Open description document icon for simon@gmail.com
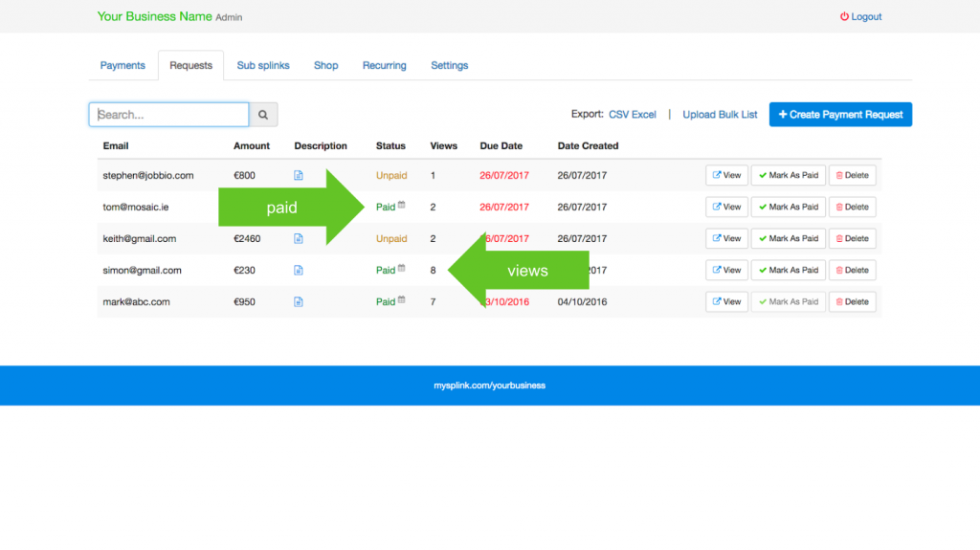The height and width of the screenshot is (550, 980). tap(299, 270)
